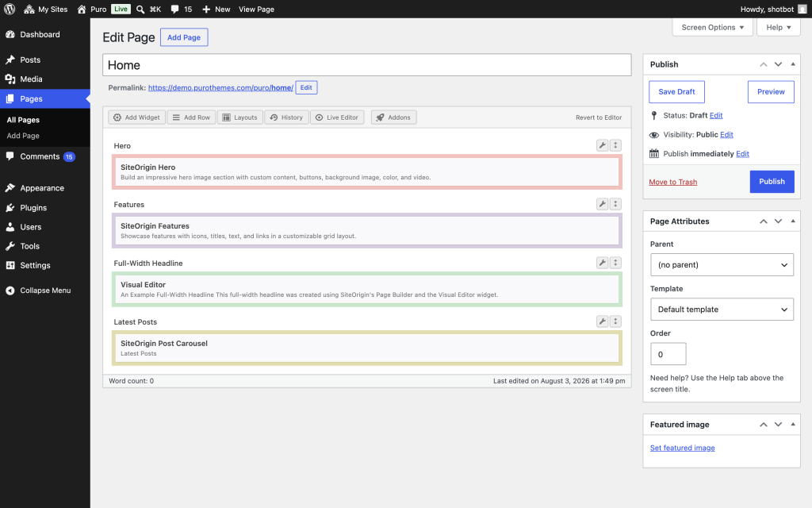Open the page permalink URL
812x508 pixels.
220,87
